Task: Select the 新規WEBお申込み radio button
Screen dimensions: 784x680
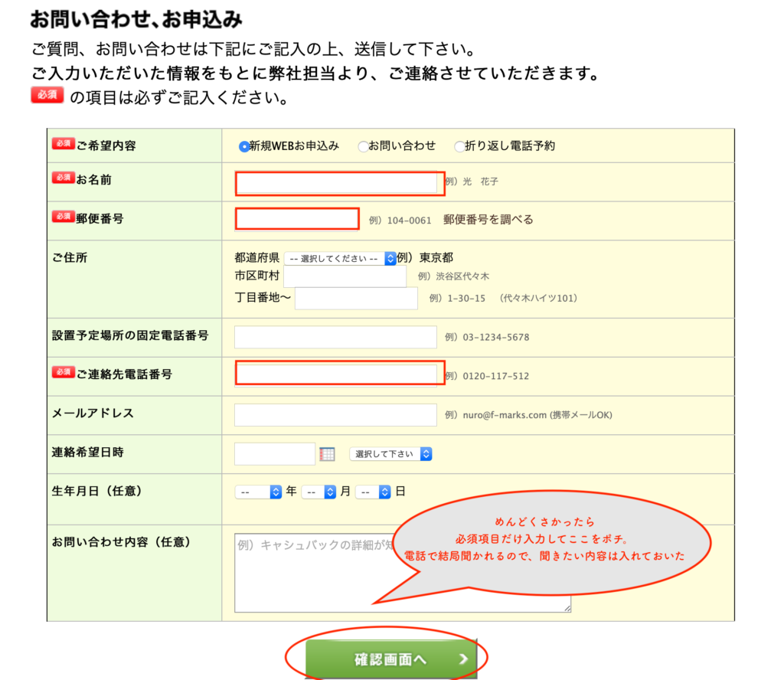Action: 244,146
